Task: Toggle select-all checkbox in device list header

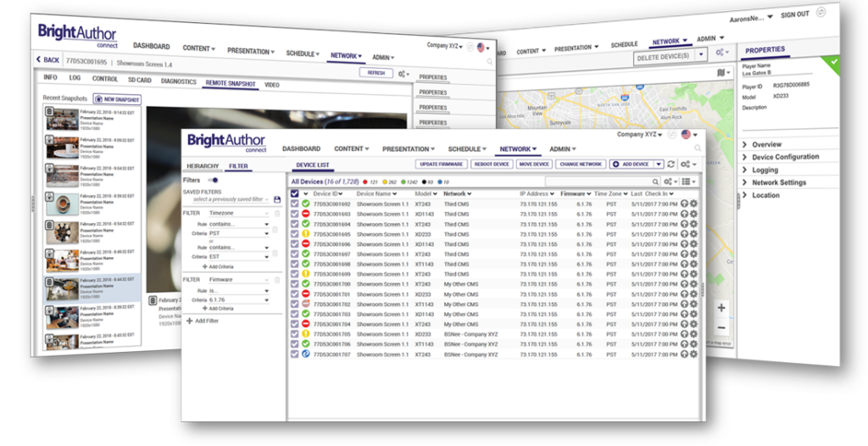Action: 294,194
